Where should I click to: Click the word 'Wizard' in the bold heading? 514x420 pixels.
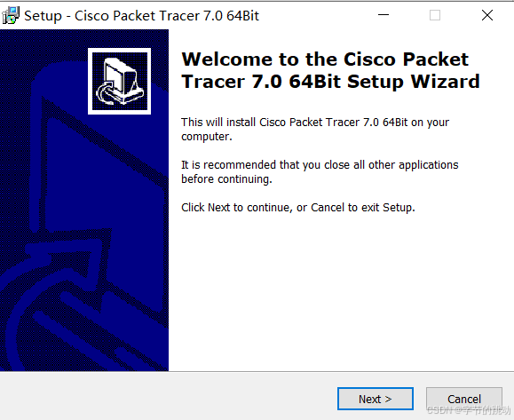click(x=445, y=82)
